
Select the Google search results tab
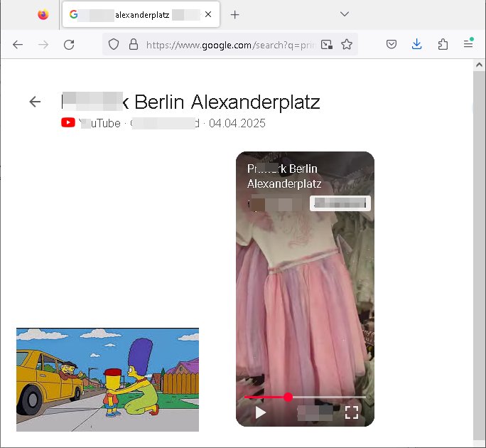pyautogui.click(x=135, y=14)
